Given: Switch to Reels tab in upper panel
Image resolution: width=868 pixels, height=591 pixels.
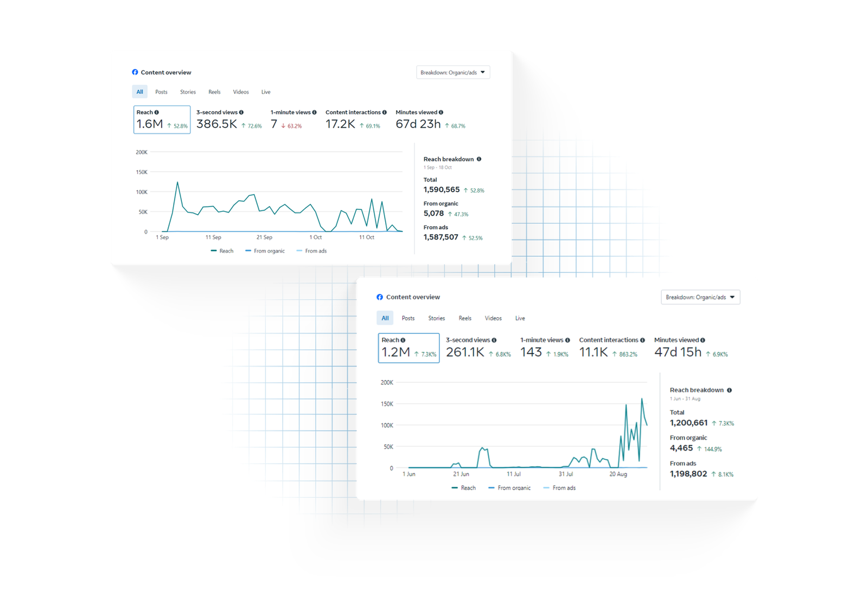Looking at the screenshot, I should coord(214,92).
